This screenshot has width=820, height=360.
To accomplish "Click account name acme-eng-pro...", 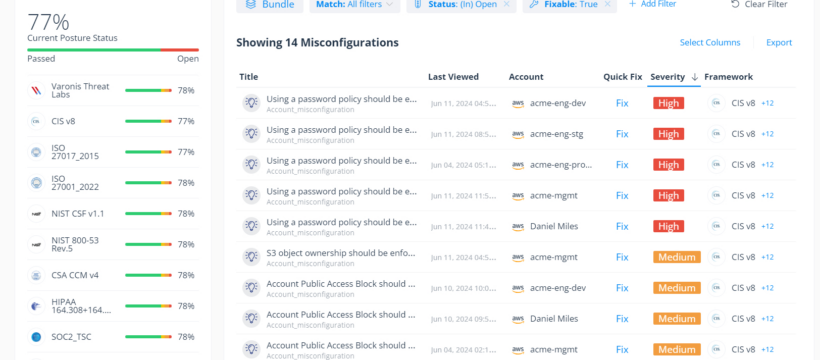I will point(561,165).
